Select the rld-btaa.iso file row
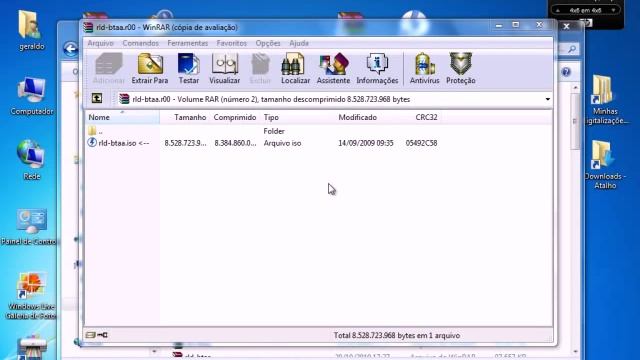The image size is (640, 360). (x=262, y=143)
